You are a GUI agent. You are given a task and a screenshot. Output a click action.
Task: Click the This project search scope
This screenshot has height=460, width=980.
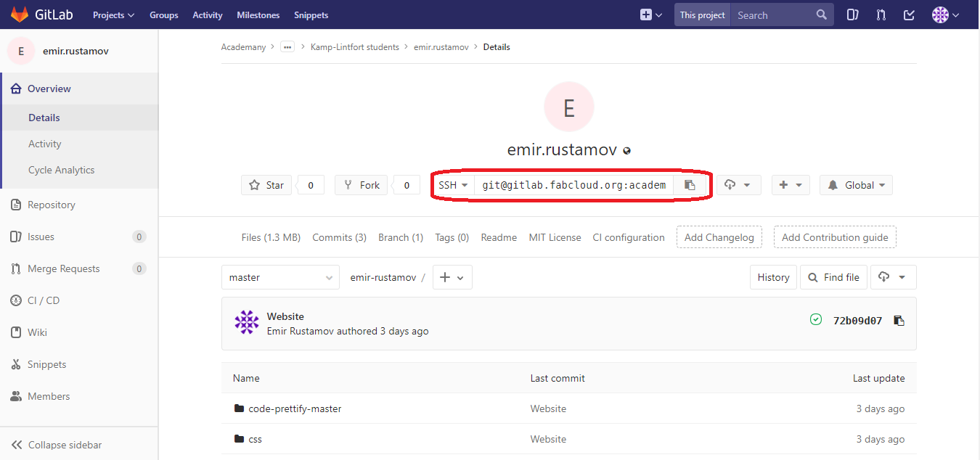[702, 15]
